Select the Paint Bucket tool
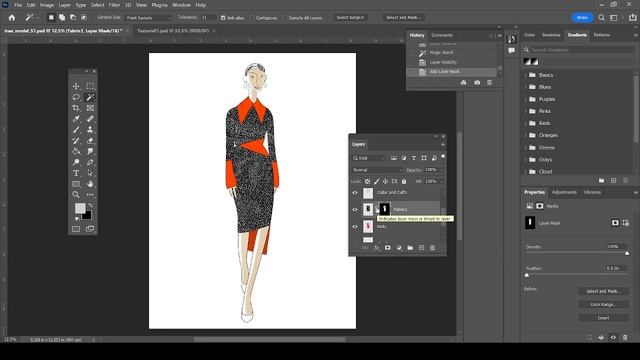Viewport: 640px width, 360px height. coord(76,151)
